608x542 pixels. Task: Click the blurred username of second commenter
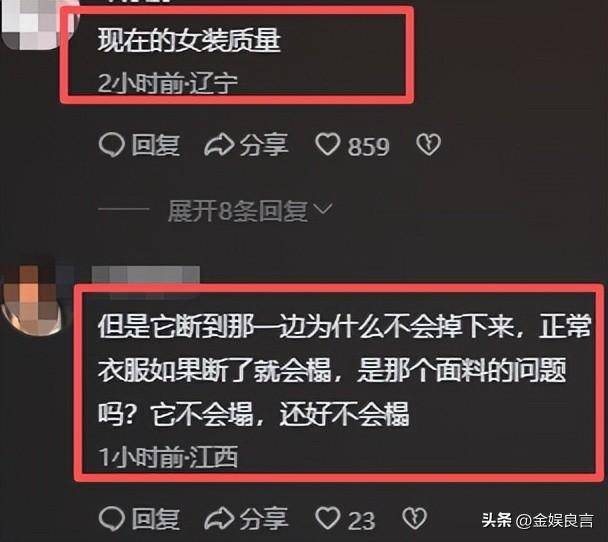point(146,276)
